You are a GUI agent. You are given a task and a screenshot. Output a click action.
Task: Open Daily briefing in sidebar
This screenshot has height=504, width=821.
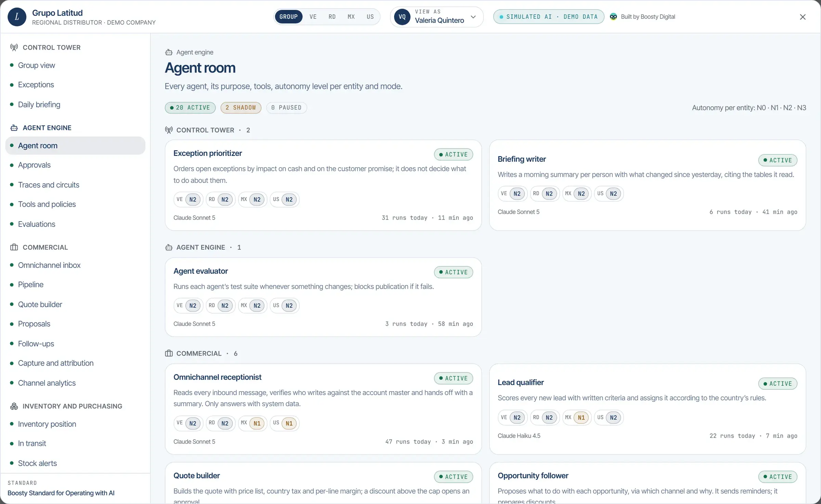(x=75, y=105)
